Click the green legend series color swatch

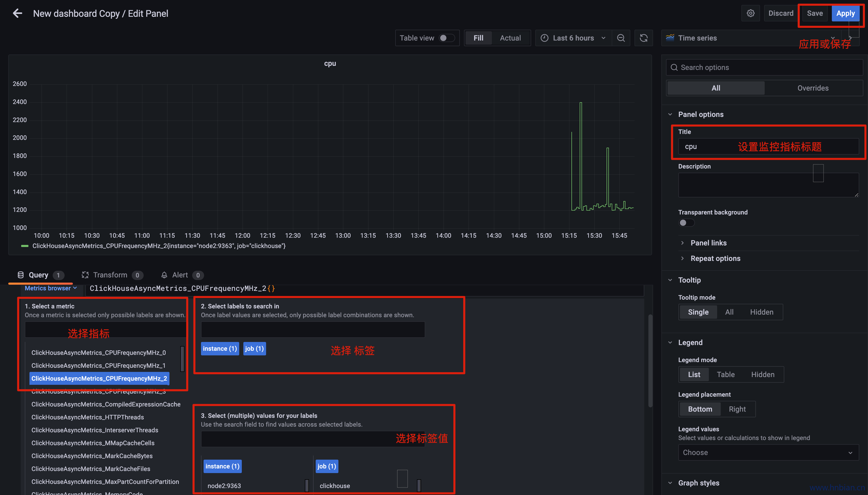coord(25,246)
